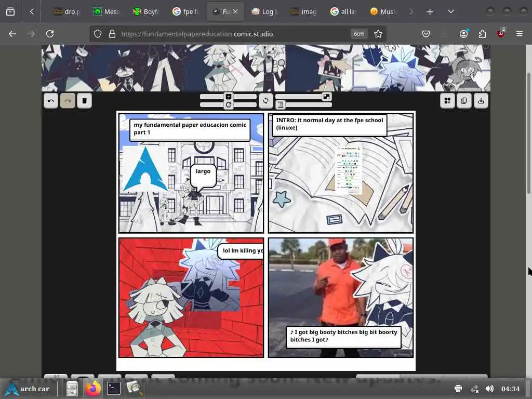Viewport: 532px width, 399px height.
Task: Click the site padlock icon
Action: pyautogui.click(x=112, y=34)
